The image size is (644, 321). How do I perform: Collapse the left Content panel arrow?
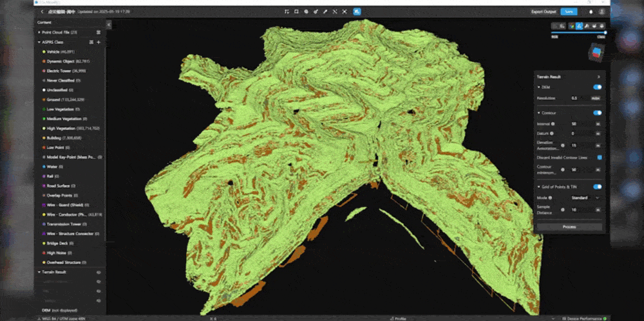[109, 24]
